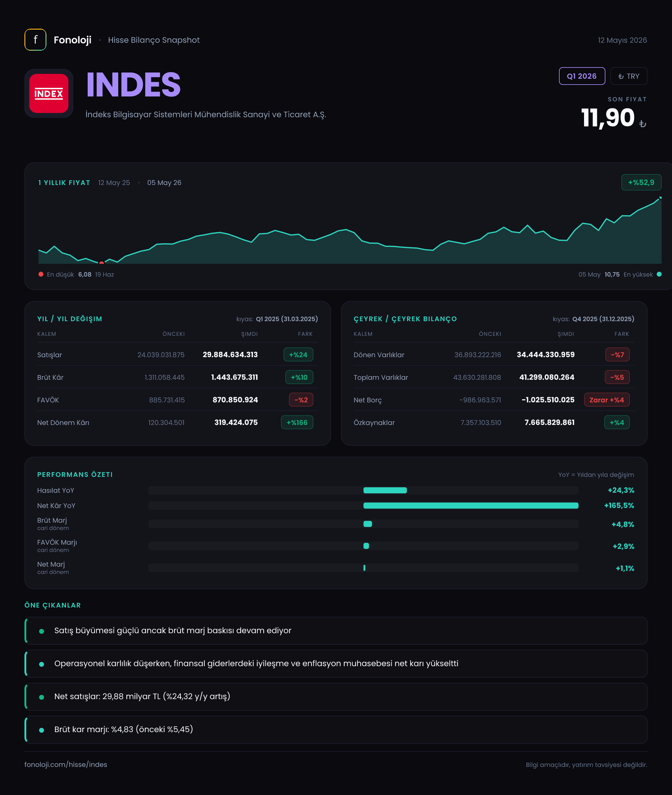This screenshot has width=672, height=795.
Task: Click the +165,5% Net Kâr YoY value
Action: coord(619,505)
